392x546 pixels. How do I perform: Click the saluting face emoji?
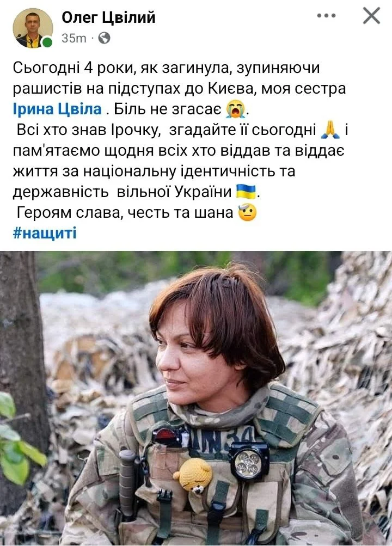[248, 212]
